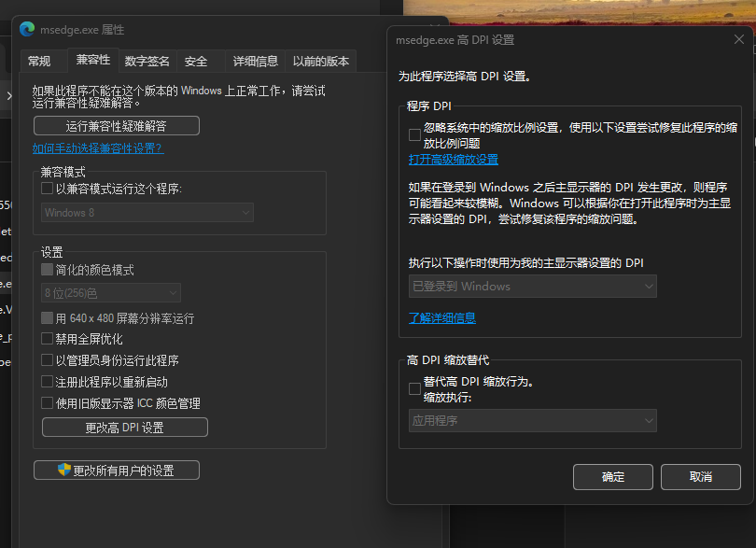The image size is (756, 548).
Task: Open the 应用程序 scaling dropdown
Action: tap(532, 421)
